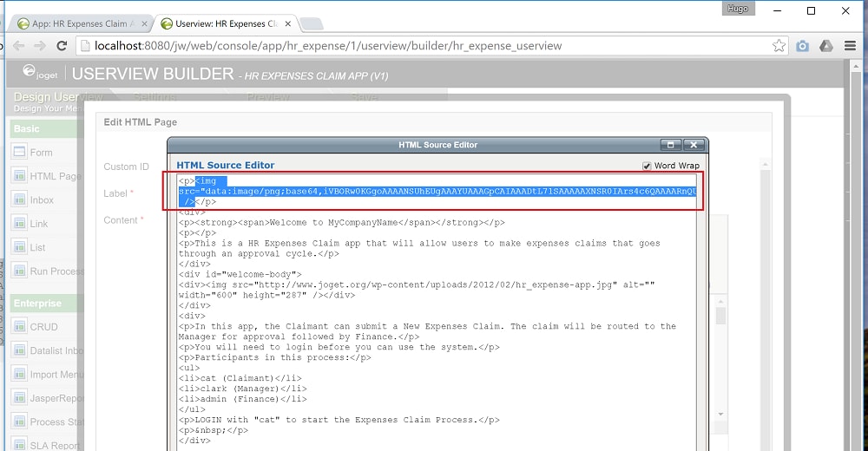Screen dimensions: 868x451
Task: Select the Process Status element icon
Action: coord(19,422)
